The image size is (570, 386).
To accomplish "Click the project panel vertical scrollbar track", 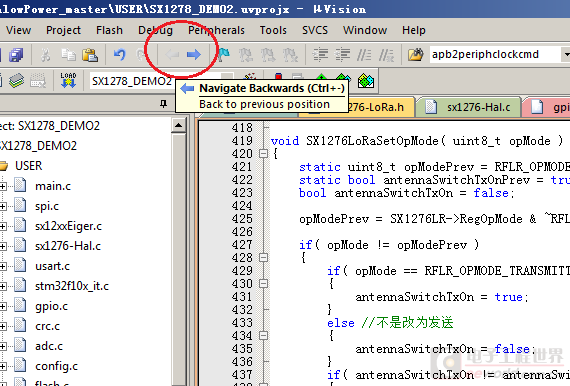I will [x=178, y=260].
